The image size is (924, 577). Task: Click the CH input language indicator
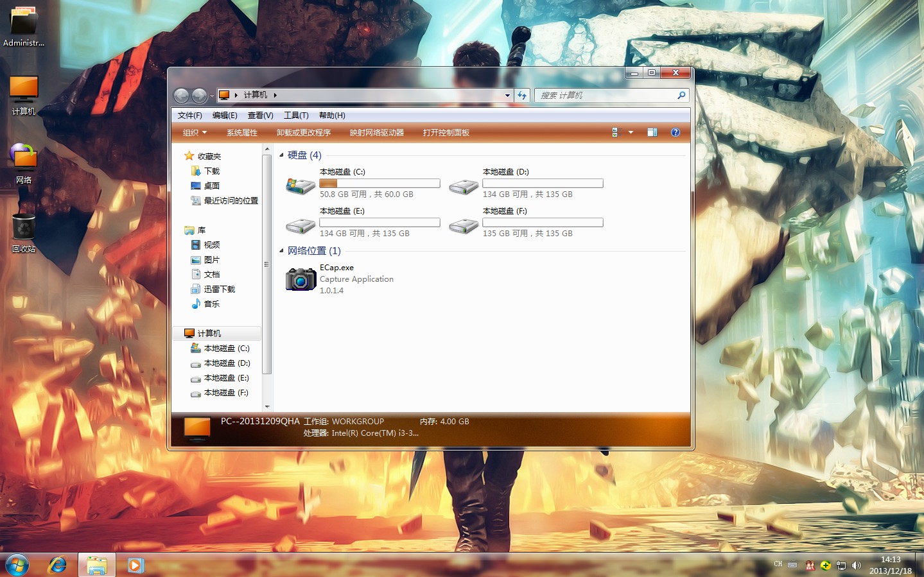point(778,565)
